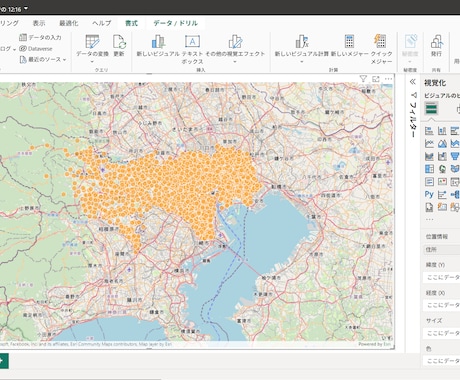
Task: Select the line chart visual
Action: point(429,144)
